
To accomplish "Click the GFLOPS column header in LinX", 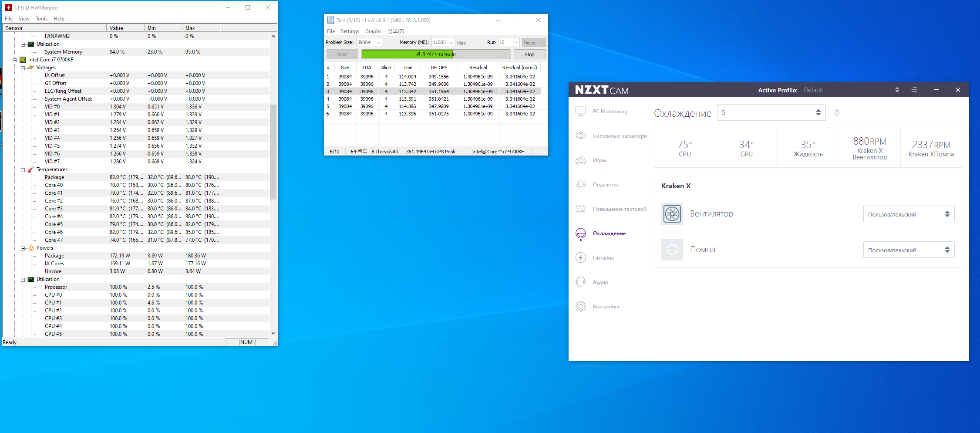I will pyautogui.click(x=439, y=68).
